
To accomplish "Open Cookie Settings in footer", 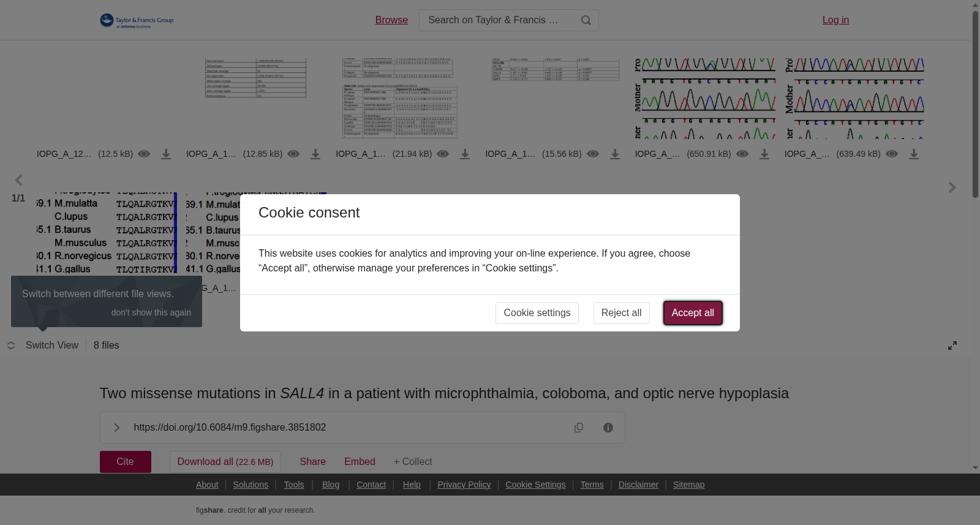I will 535,485.
